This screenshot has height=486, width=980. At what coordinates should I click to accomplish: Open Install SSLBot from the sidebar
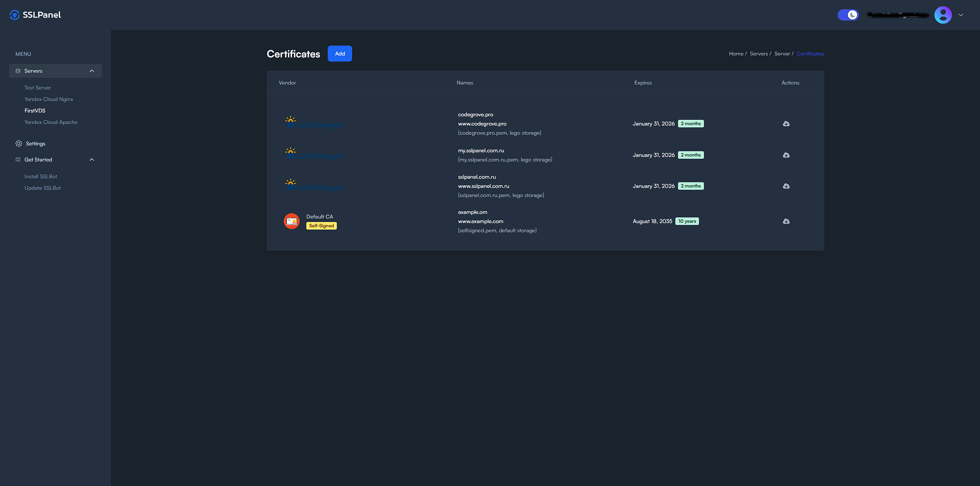(41, 176)
